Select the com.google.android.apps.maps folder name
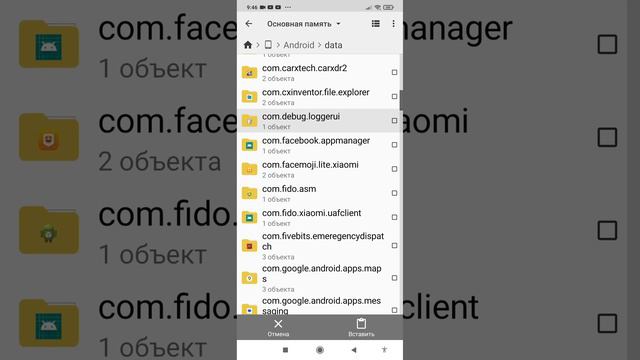This screenshot has width=640, height=360. (322, 273)
